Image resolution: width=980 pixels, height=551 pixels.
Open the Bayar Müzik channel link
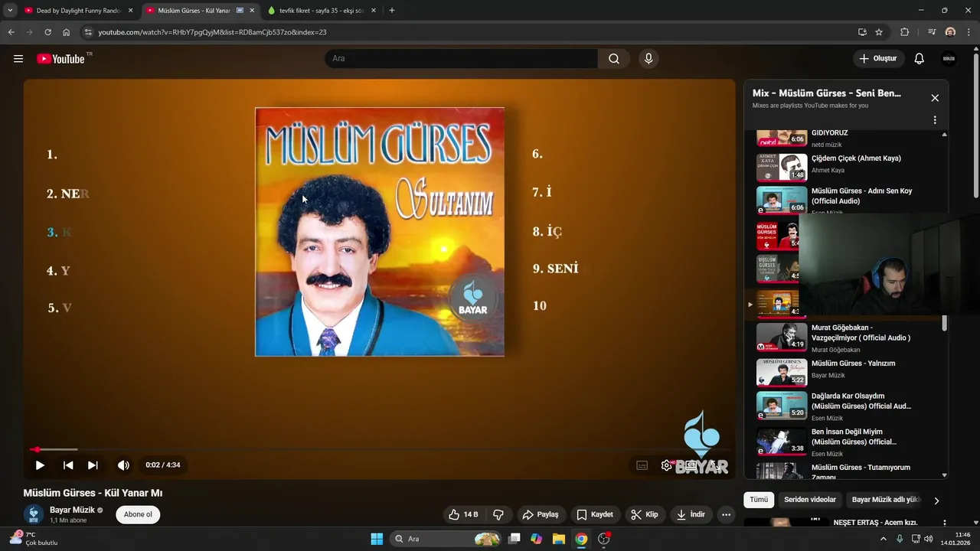click(x=72, y=510)
